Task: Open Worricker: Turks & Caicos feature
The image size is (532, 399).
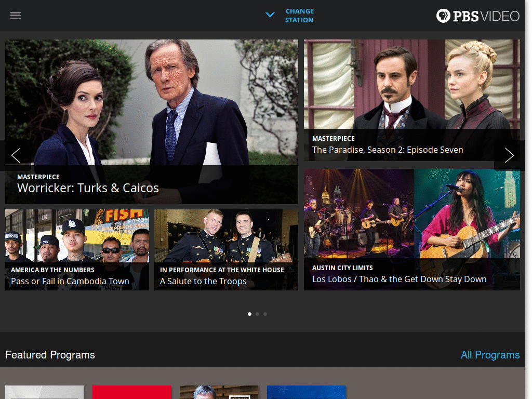Action: click(152, 122)
